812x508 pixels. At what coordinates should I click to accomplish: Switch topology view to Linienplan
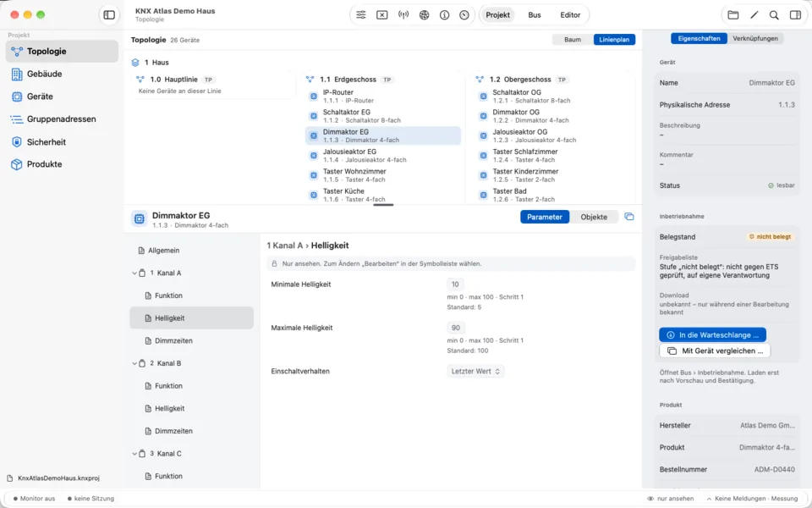click(x=614, y=40)
